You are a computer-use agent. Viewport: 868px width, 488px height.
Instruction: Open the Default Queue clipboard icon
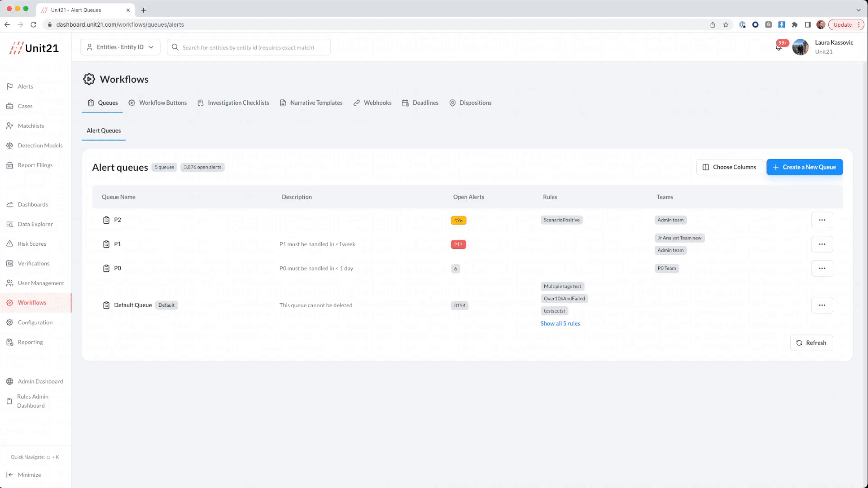coord(106,305)
